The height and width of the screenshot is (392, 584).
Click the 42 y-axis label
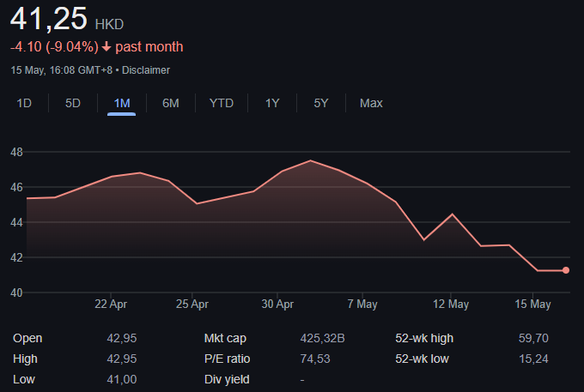(16, 257)
